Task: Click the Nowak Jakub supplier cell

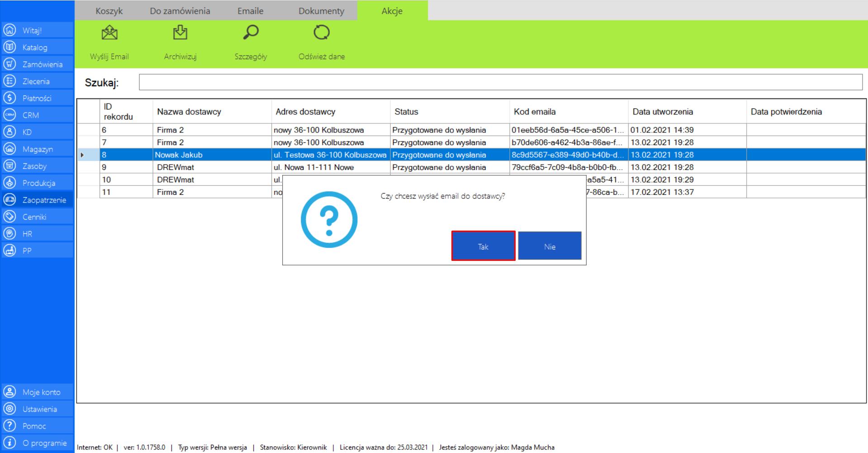Action: [x=212, y=155]
